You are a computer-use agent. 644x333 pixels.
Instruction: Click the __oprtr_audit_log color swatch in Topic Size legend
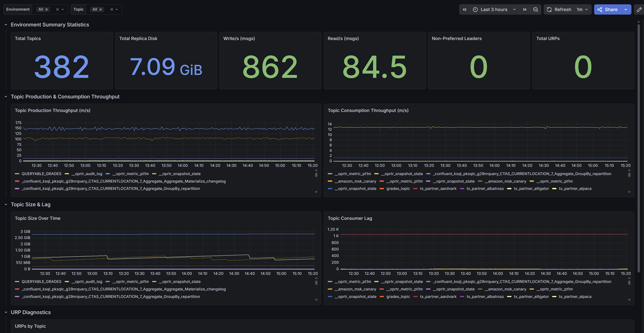point(67,282)
